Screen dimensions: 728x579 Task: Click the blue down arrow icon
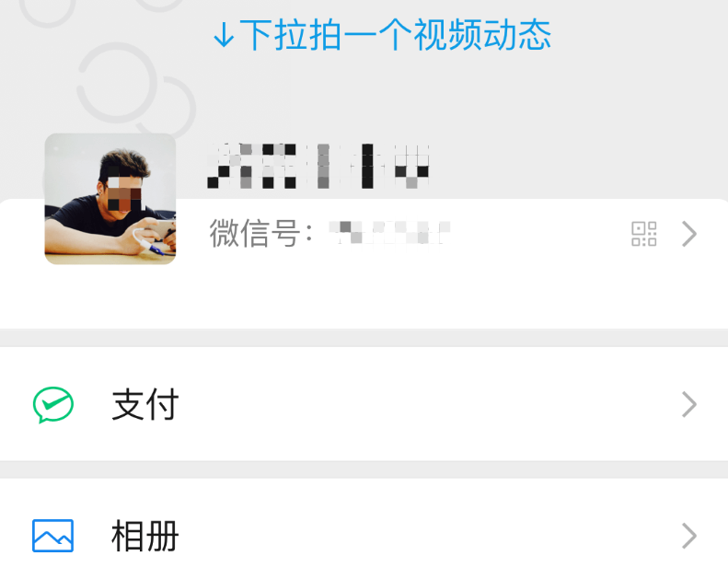pyautogui.click(x=224, y=35)
